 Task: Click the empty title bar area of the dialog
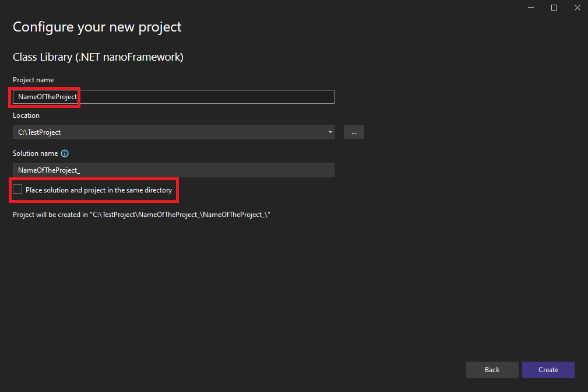pyautogui.click(x=262, y=8)
